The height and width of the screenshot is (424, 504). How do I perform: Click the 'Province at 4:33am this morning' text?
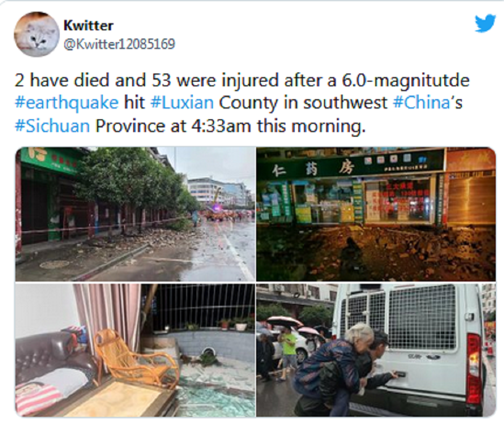[230, 125]
